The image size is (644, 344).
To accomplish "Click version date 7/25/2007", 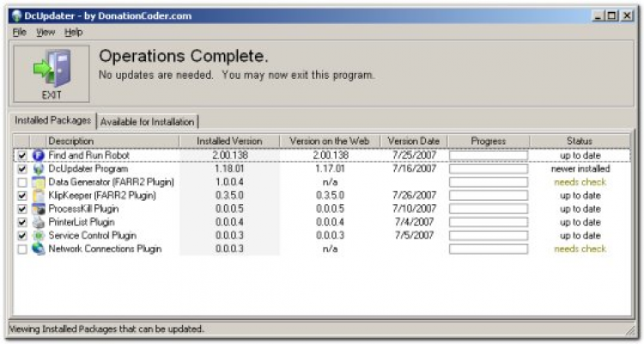I will [x=414, y=155].
